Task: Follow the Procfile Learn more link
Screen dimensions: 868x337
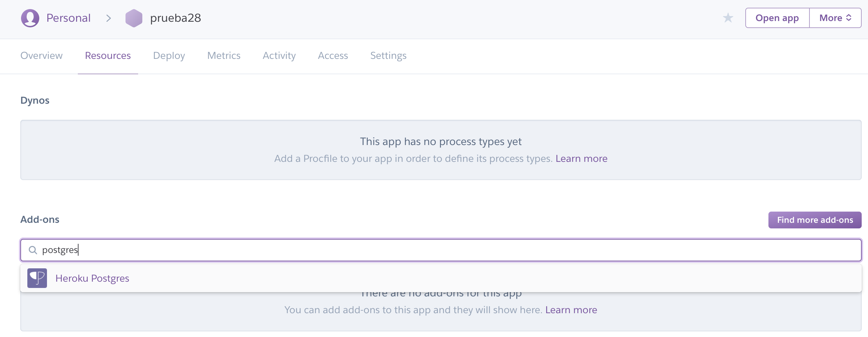Action: [581, 159]
